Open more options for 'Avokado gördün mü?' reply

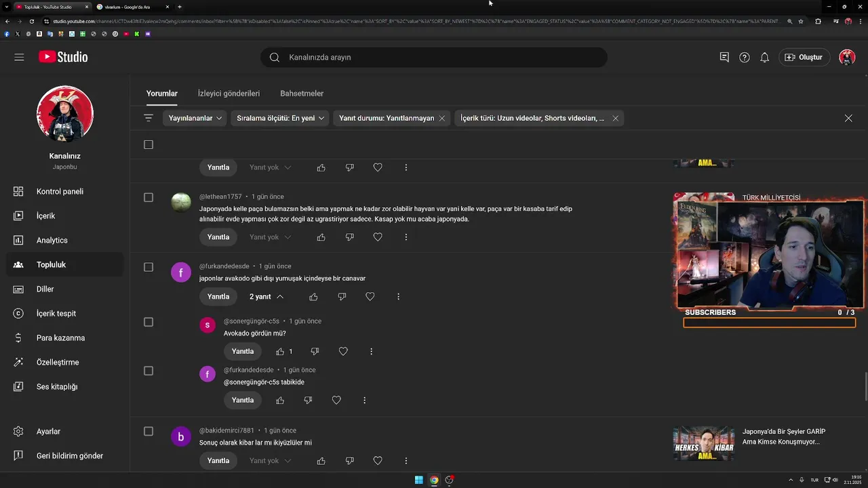[x=371, y=352]
